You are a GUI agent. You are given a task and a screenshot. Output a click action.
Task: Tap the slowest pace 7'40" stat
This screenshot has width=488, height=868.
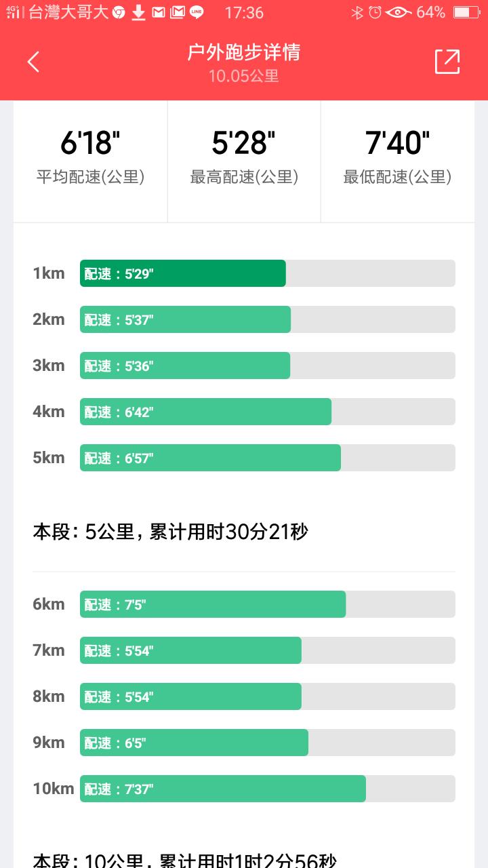pyautogui.click(x=397, y=157)
